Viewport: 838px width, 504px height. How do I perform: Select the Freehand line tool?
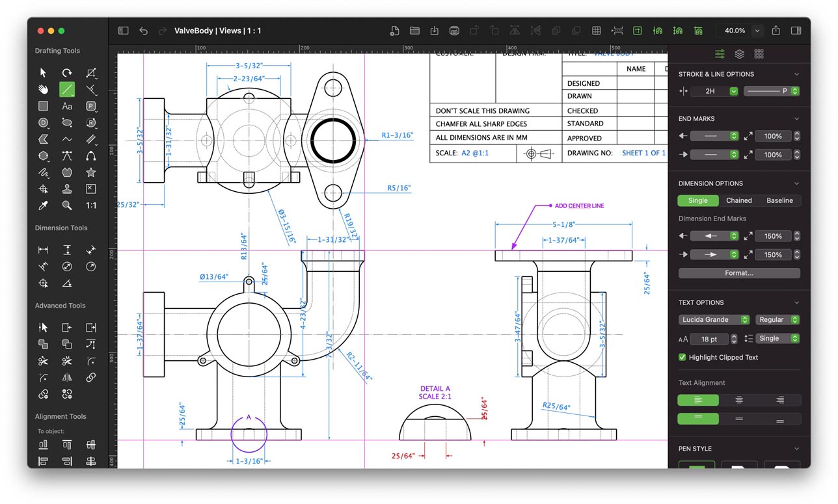(x=44, y=172)
